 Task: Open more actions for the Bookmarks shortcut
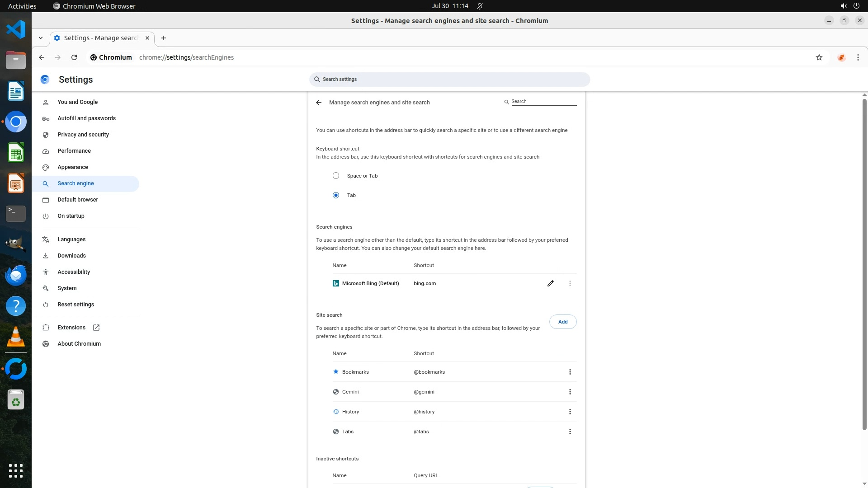pos(570,372)
